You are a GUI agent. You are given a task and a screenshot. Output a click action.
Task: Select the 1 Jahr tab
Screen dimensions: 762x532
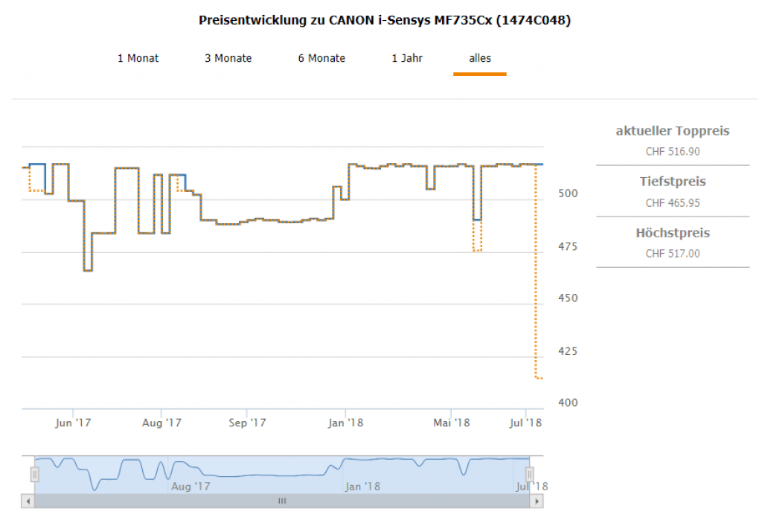click(407, 58)
